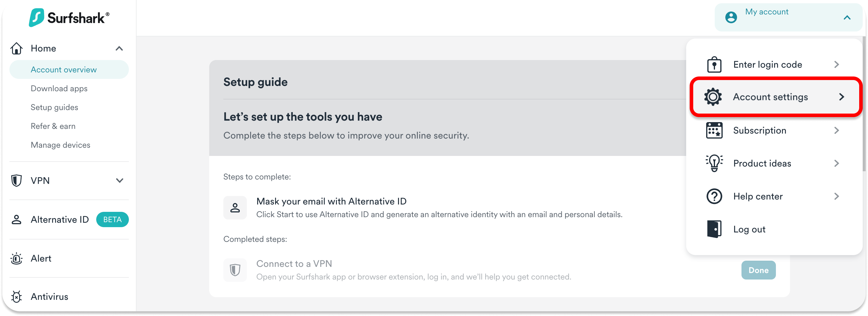Click Mask your email with Alternative ID step
The height and width of the screenshot is (316, 868).
click(x=331, y=202)
